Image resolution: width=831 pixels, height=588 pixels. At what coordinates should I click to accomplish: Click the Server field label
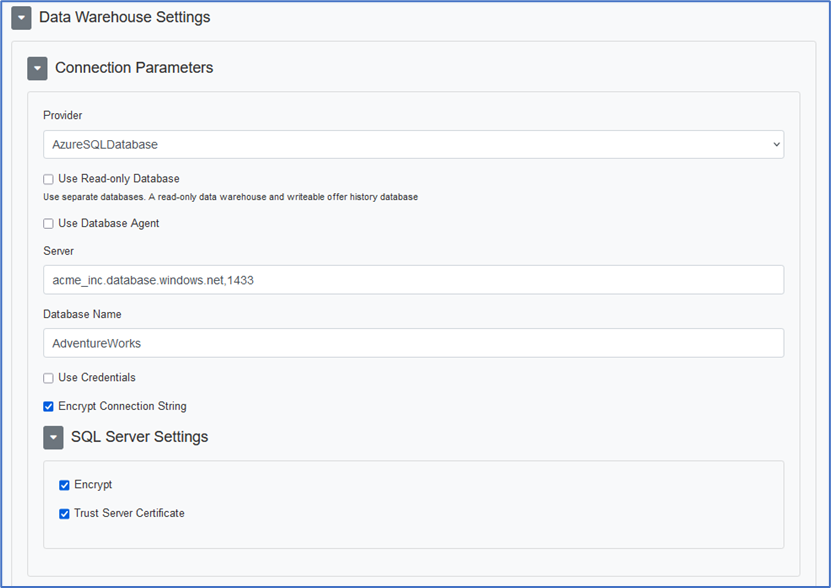pos(58,251)
